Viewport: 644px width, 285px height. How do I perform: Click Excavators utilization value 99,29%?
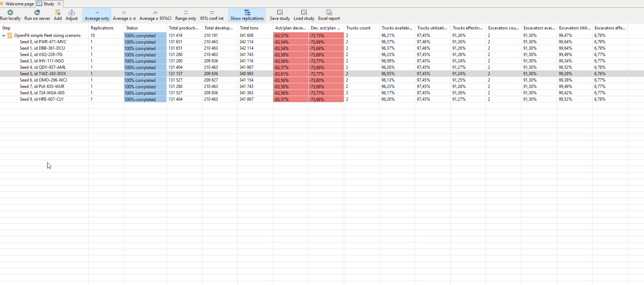(566, 74)
